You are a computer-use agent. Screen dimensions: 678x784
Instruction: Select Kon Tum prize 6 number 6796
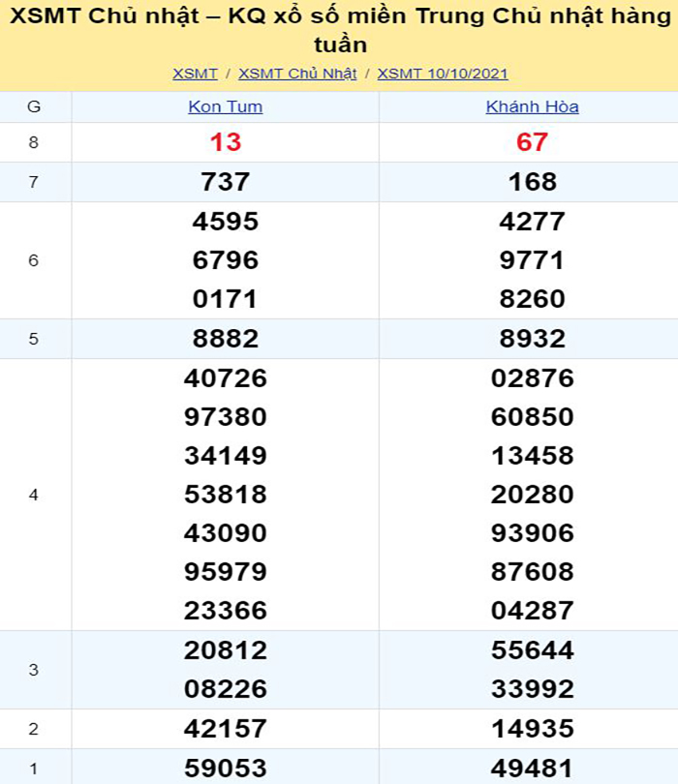click(x=225, y=260)
